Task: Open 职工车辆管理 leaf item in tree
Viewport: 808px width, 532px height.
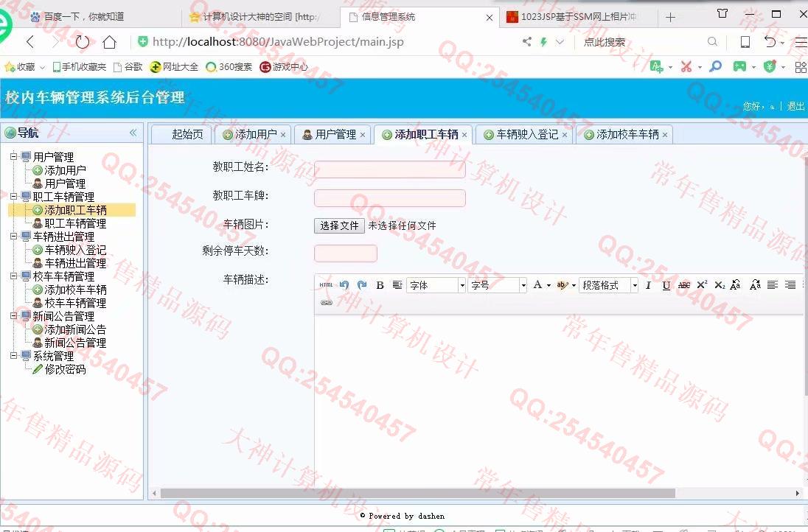Action: (x=75, y=223)
